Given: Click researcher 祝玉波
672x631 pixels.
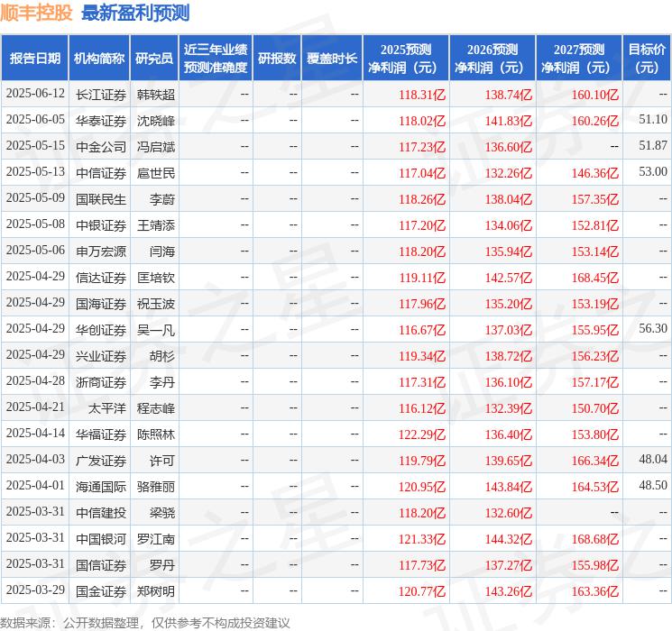Looking at the screenshot, I should tap(155, 304).
